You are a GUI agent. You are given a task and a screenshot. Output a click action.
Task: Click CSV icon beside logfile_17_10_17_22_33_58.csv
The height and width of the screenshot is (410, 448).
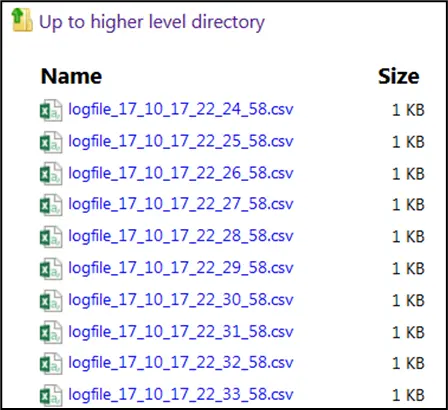point(51,395)
